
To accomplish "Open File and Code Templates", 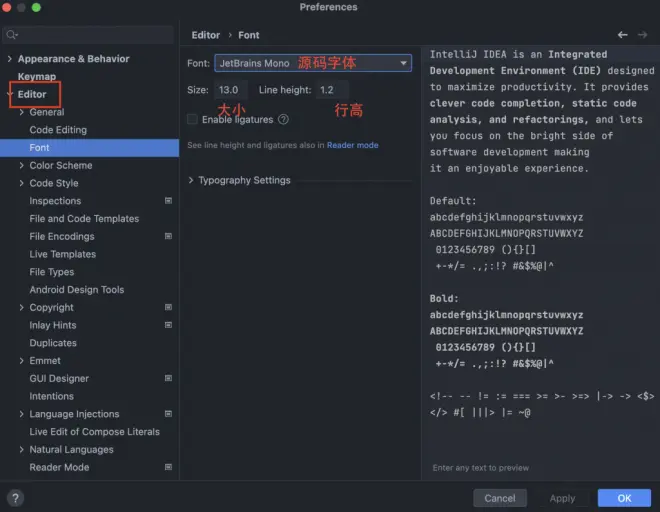I will click(84, 219).
